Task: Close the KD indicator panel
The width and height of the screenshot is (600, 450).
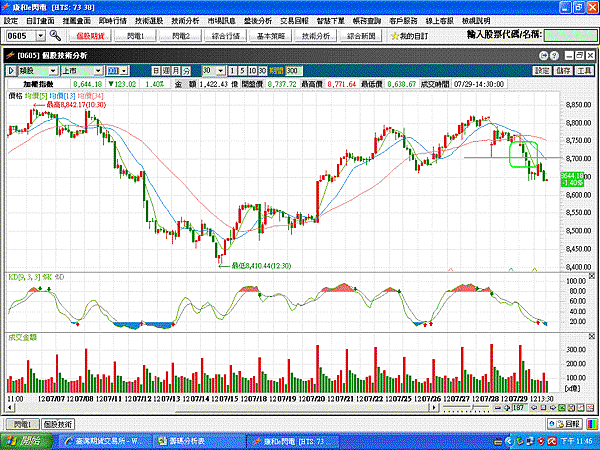Action: pyautogui.click(x=592, y=276)
